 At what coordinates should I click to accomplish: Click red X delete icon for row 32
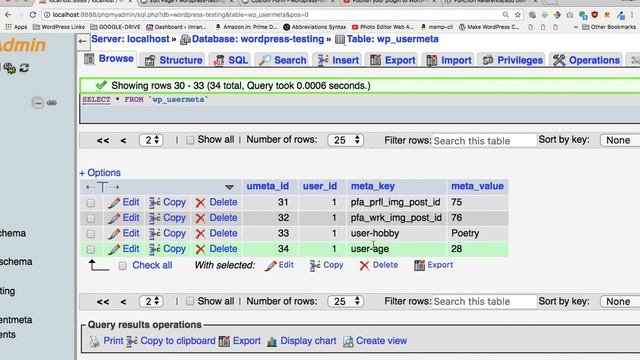point(200,218)
